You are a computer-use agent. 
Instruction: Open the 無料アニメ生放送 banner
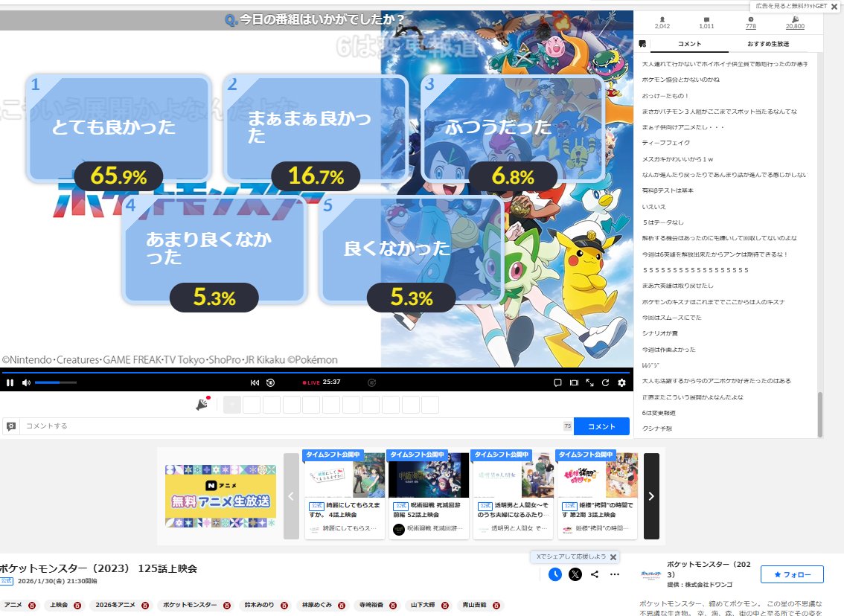(x=221, y=496)
